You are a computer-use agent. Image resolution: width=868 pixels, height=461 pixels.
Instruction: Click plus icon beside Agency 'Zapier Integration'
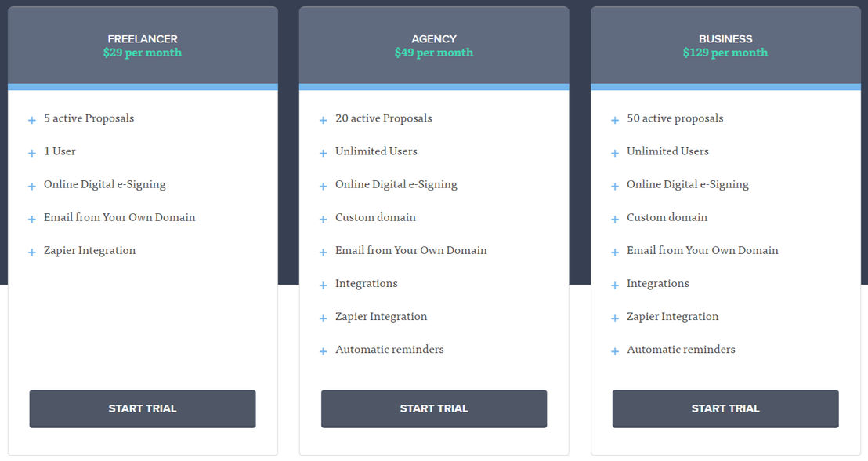(x=324, y=318)
